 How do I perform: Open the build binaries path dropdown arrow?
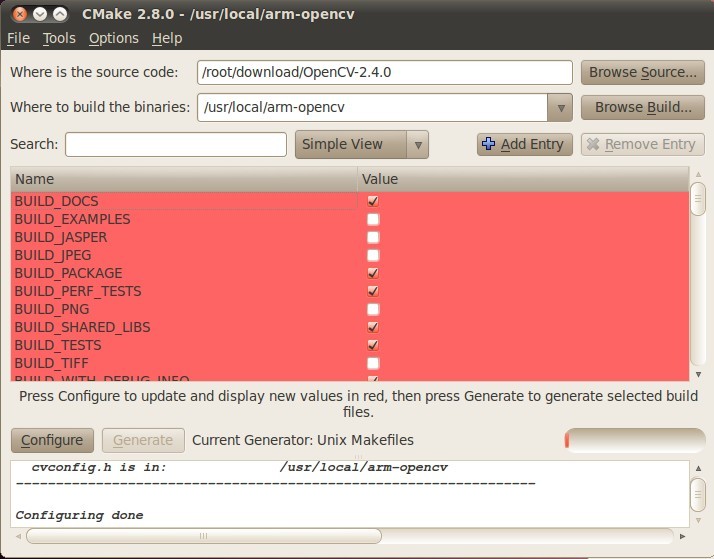pyautogui.click(x=560, y=108)
